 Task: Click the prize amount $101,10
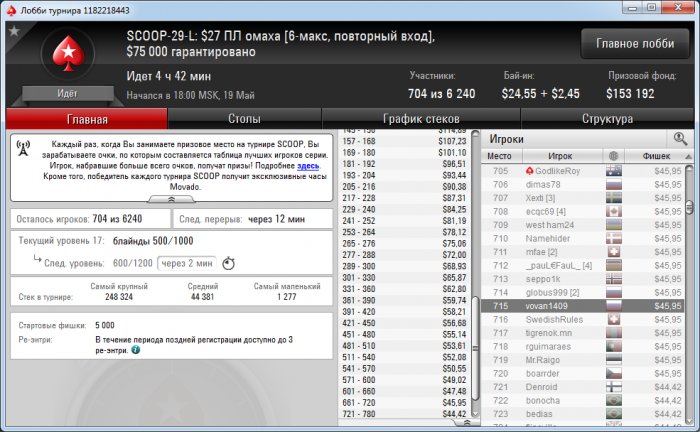click(x=452, y=153)
